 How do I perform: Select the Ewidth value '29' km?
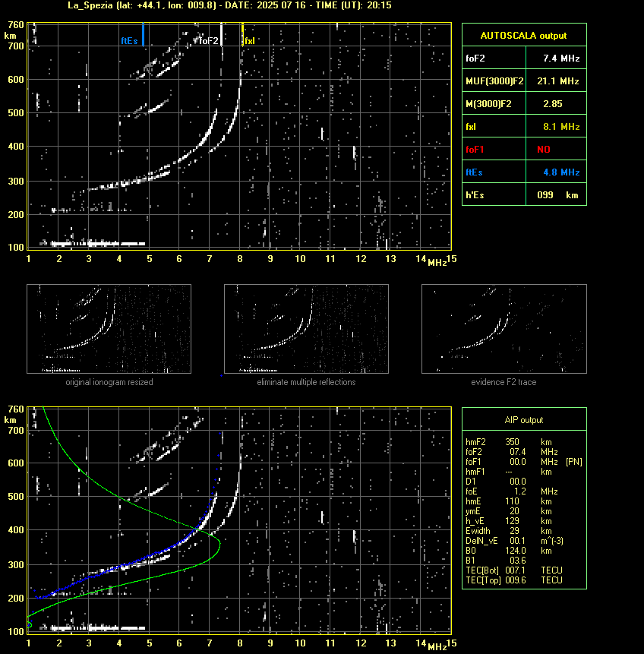click(514, 531)
